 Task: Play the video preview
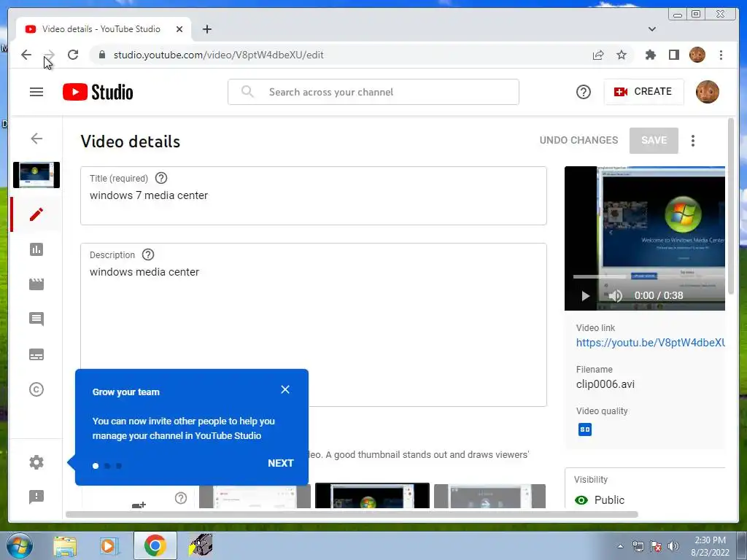[x=585, y=296]
